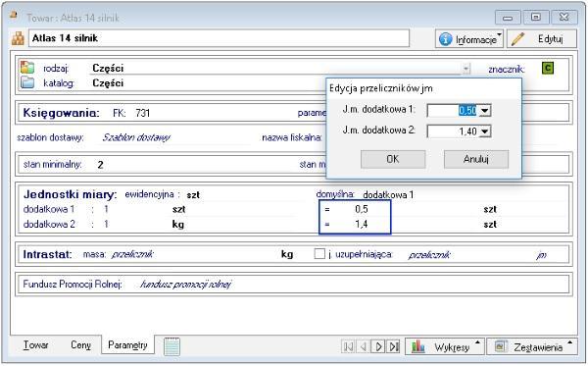Expand the J.m. dodatkowa 1 dropdown arrow

click(x=485, y=110)
